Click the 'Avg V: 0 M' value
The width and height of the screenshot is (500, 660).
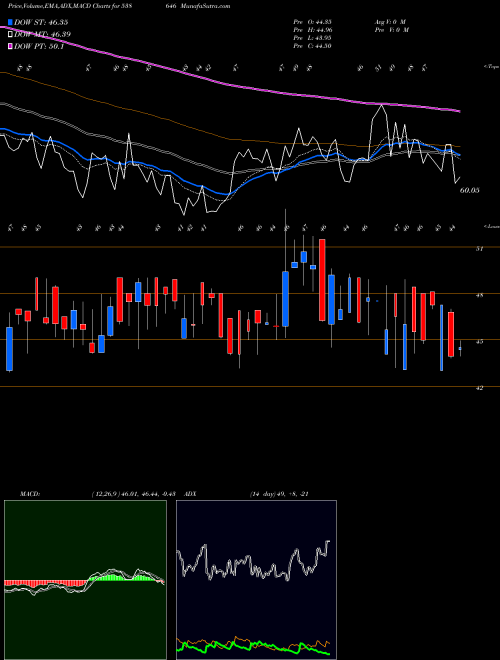click(x=390, y=22)
